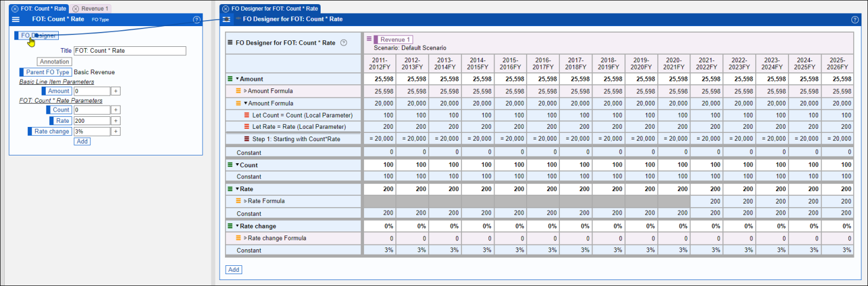Screen dimensions: 868x286
Task: Open help for FO Designer panel header
Action: pos(855,20)
